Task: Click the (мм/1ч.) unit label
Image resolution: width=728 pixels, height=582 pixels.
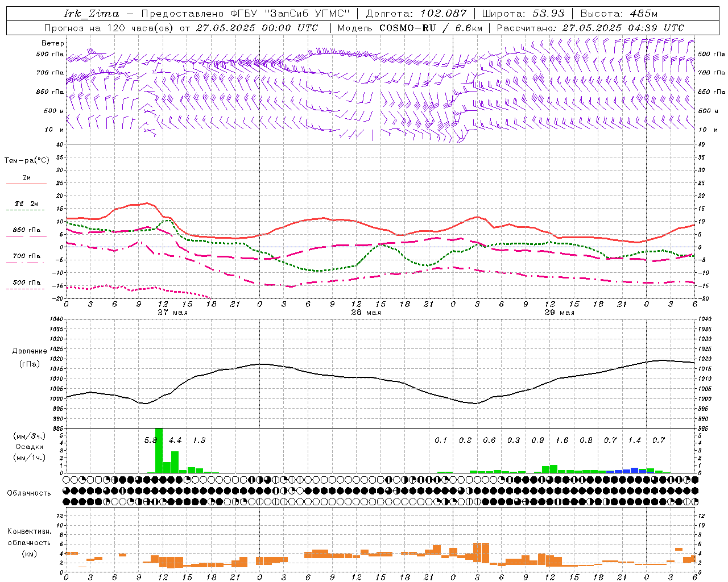Action: 30,458
